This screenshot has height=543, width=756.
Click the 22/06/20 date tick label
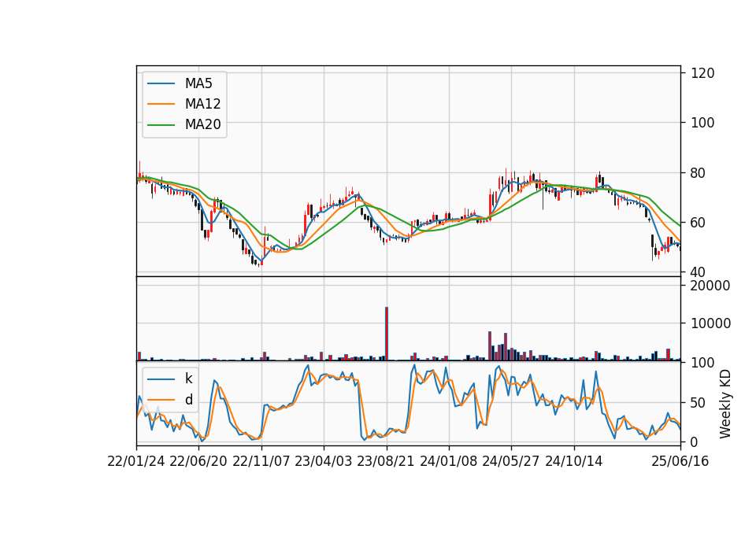pyautogui.click(x=198, y=462)
